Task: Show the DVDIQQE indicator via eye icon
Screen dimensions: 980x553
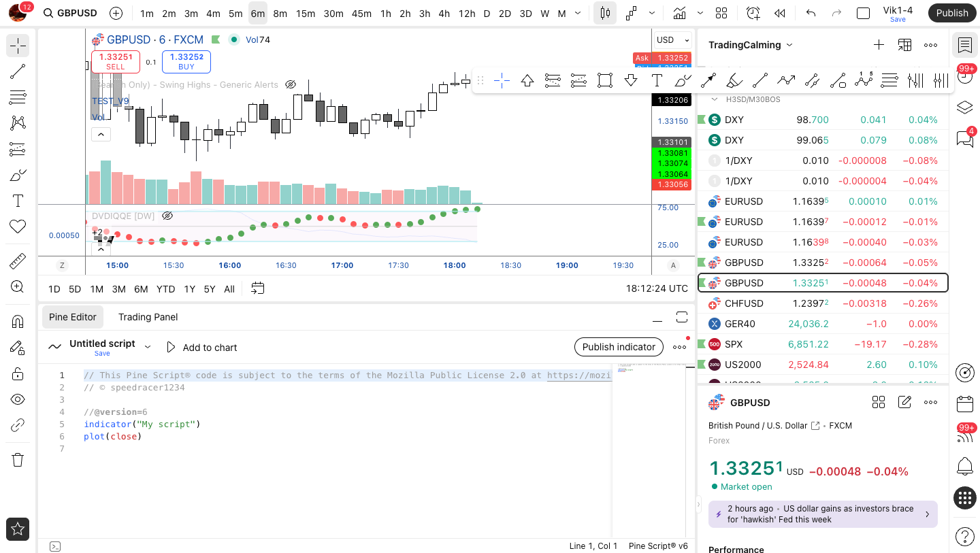Action: click(x=167, y=216)
